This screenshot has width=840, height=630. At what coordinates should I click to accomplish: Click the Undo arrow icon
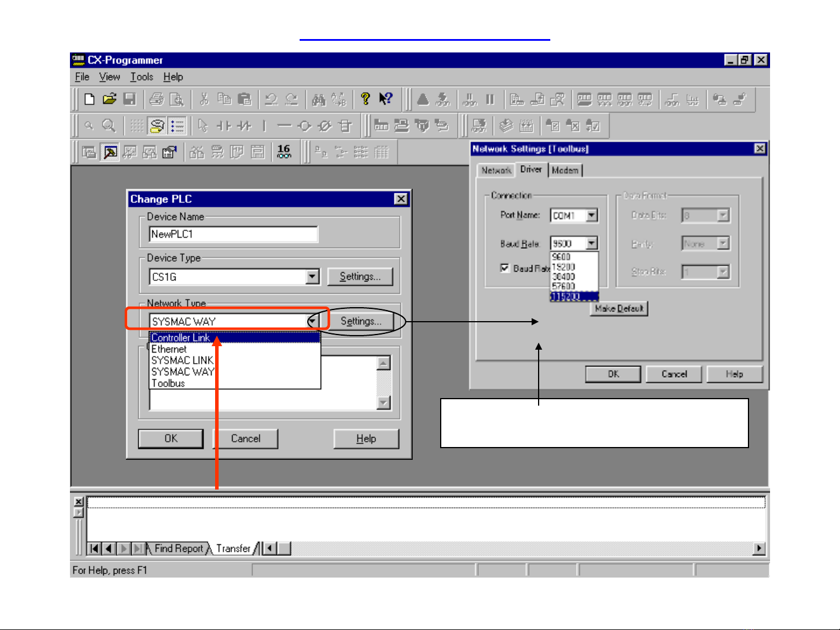[271, 99]
